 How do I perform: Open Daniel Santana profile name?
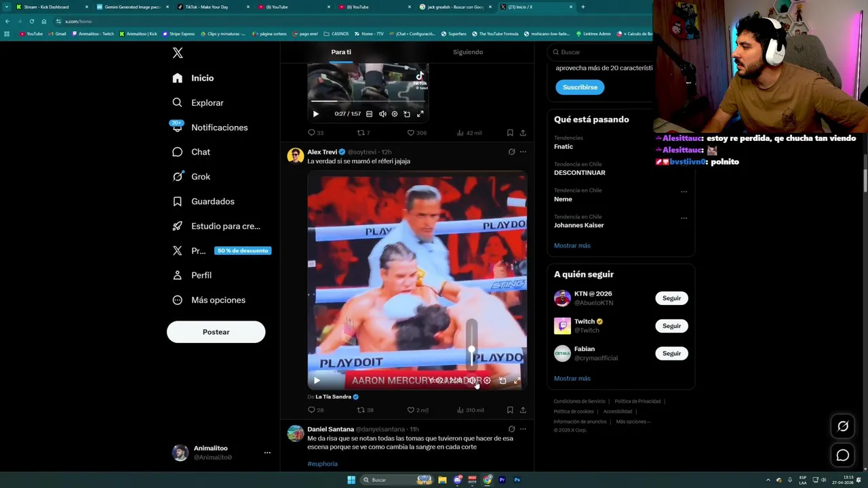click(x=330, y=429)
